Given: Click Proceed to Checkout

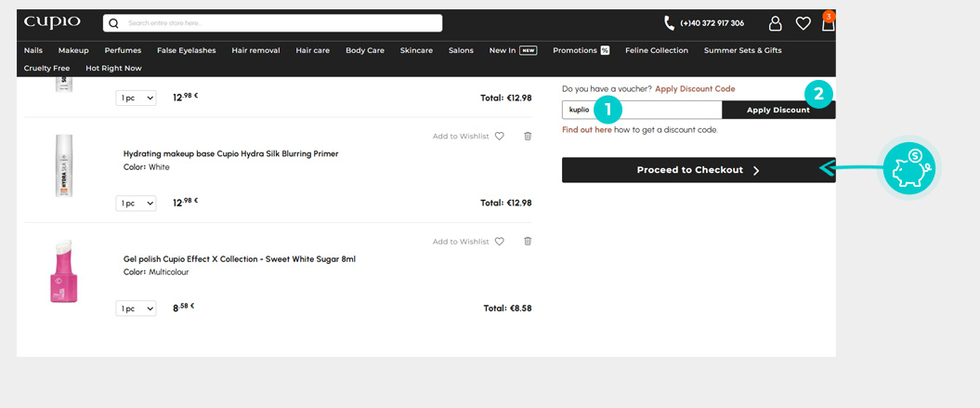Looking at the screenshot, I should coord(698,170).
